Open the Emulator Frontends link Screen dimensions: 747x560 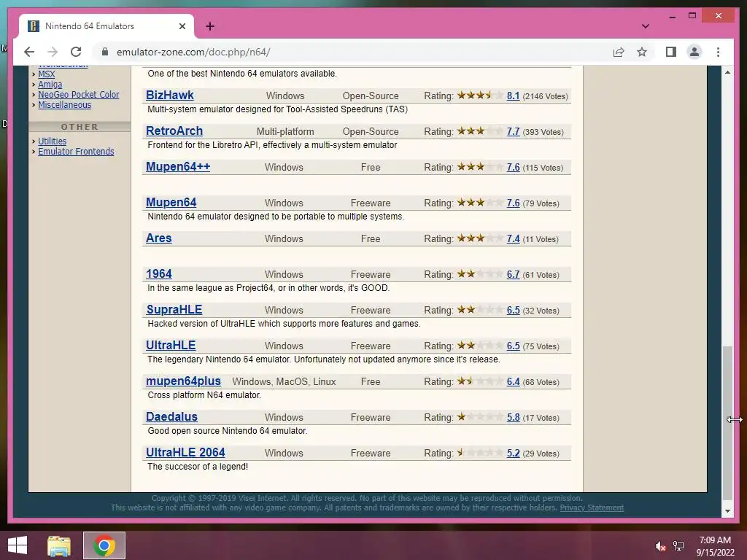click(76, 152)
